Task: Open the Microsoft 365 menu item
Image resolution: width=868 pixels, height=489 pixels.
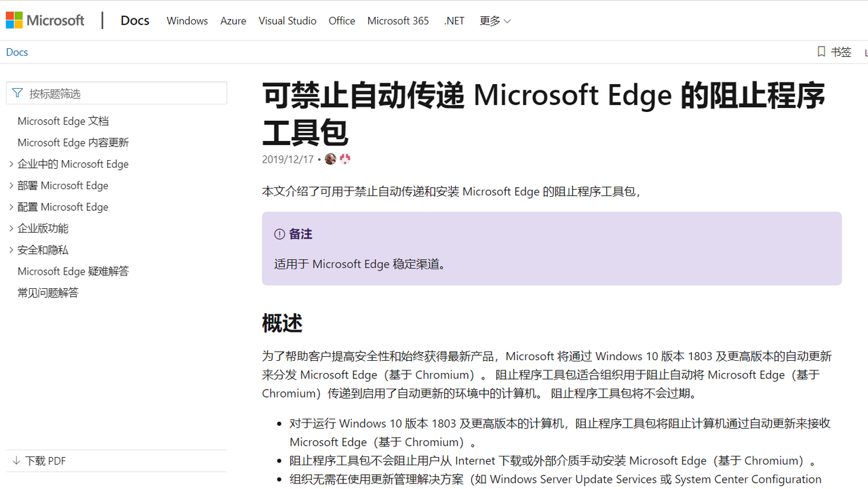Action: click(x=398, y=20)
